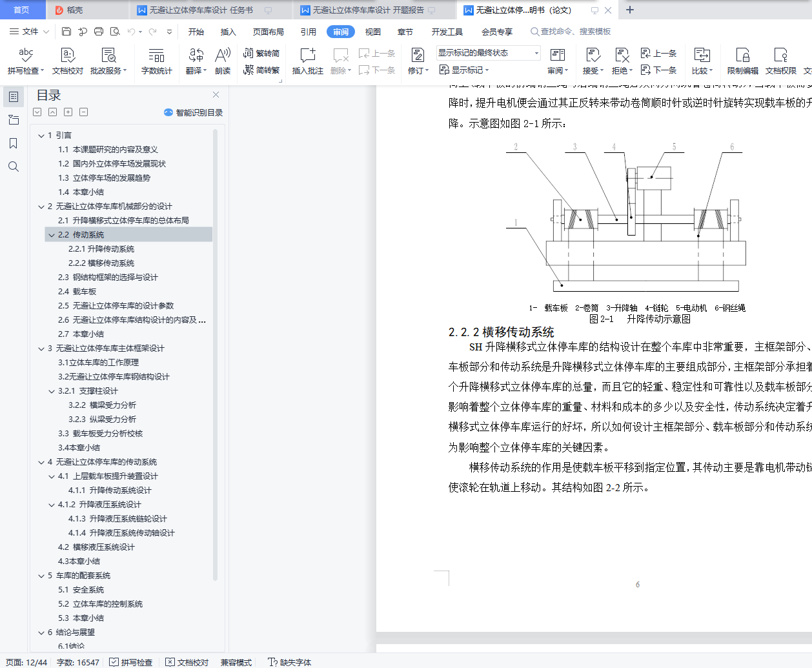Select the outline panel icon in sidebar
Viewport: 812px width, 668px height.
tap(14, 97)
